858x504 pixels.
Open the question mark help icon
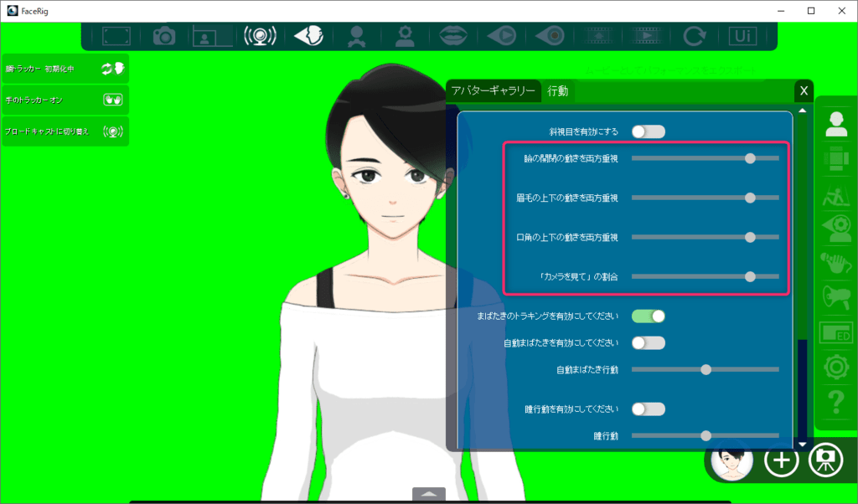[835, 406]
